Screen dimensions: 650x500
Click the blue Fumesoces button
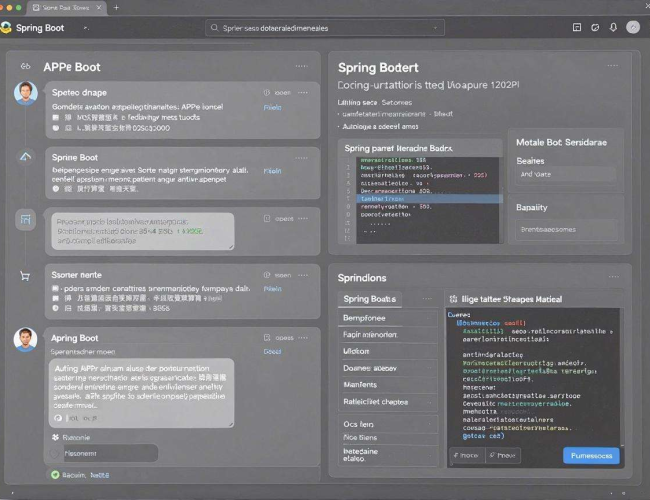tap(591, 456)
